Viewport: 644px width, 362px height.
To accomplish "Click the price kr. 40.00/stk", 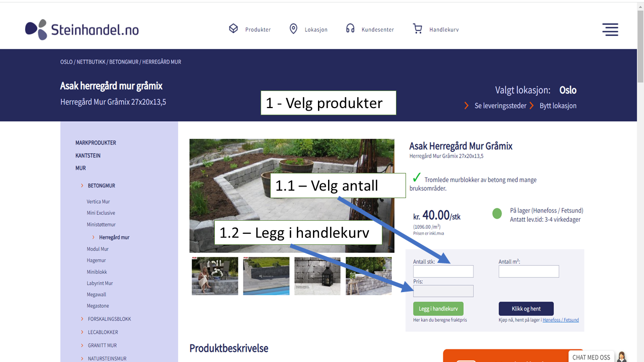I will click(x=437, y=216).
